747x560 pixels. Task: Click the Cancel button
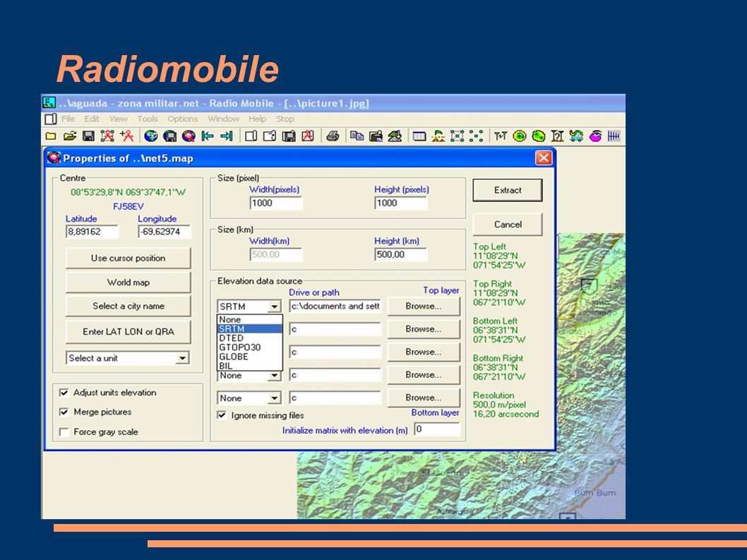tap(508, 225)
